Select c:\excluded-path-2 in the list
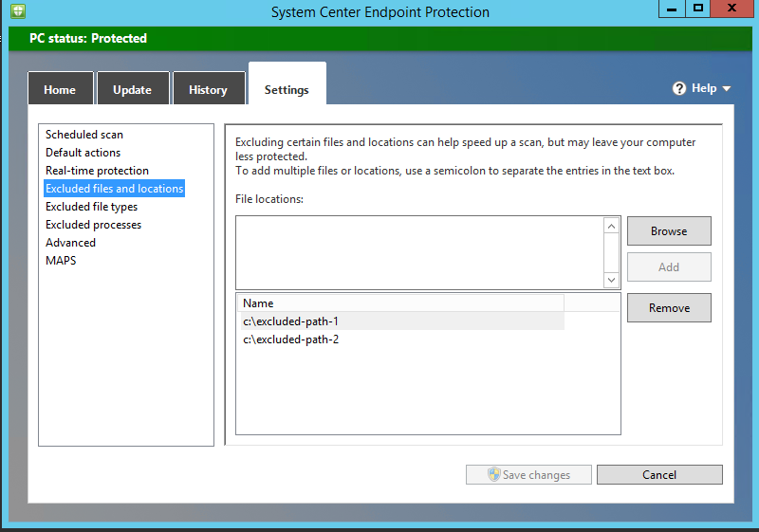The image size is (759, 532). point(291,339)
